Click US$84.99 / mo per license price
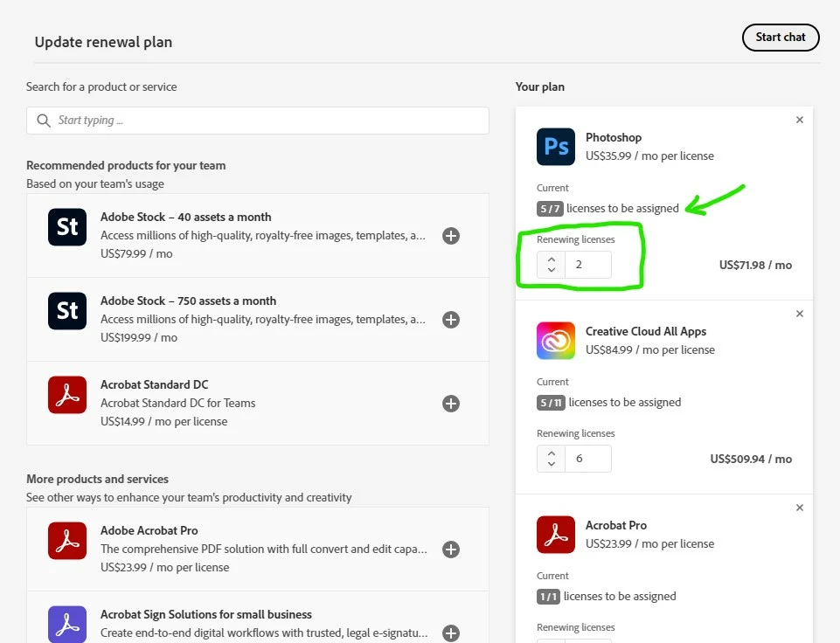The width and height of the screenshot is (840, 643). tap(649, 349)
